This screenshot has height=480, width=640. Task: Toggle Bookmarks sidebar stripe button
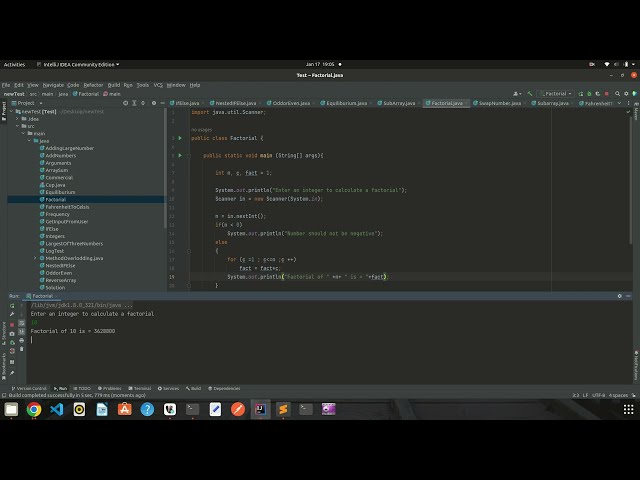coord(4,366)
